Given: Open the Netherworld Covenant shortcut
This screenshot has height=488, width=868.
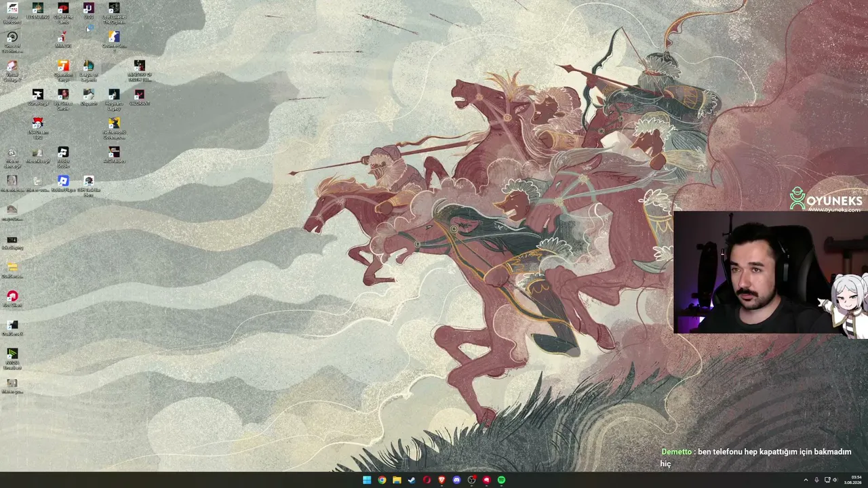Looking at the screenshot, I should [114, 129].
